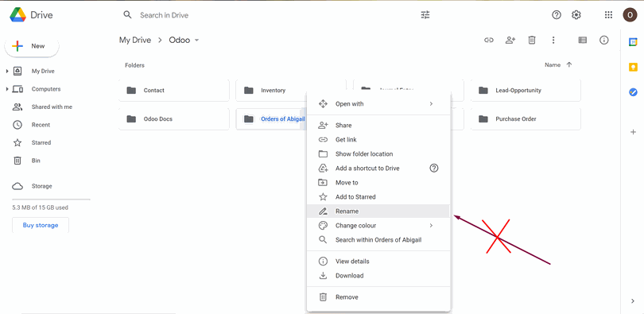
Task: Expand Computers tree arrow
Action: (x=7, y=89)
